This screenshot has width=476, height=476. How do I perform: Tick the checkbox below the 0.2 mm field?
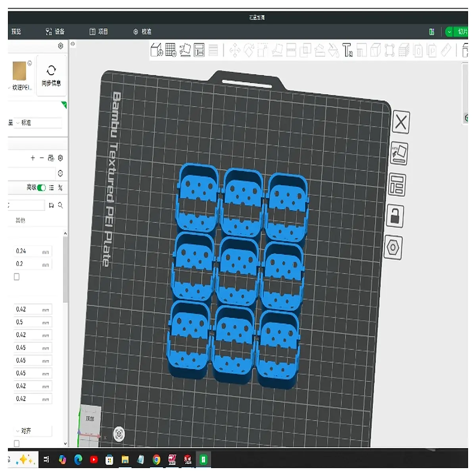[17, 276]
